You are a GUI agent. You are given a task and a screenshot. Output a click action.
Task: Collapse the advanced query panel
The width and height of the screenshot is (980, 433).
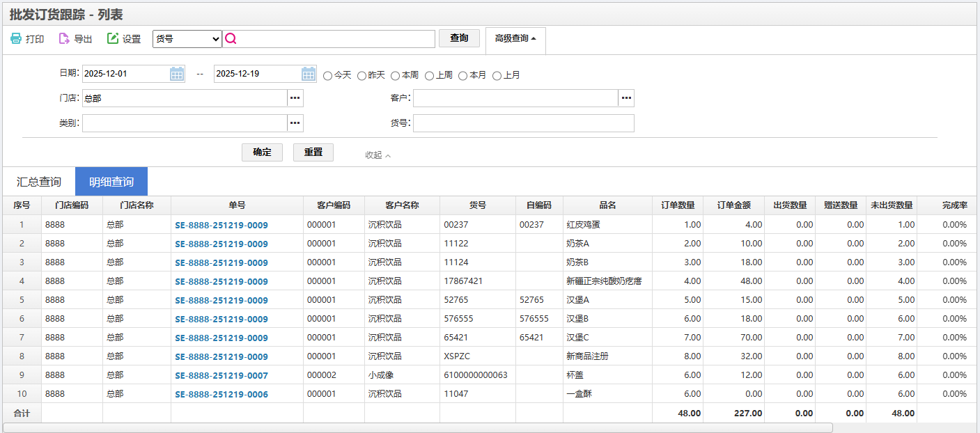point(378,155)
